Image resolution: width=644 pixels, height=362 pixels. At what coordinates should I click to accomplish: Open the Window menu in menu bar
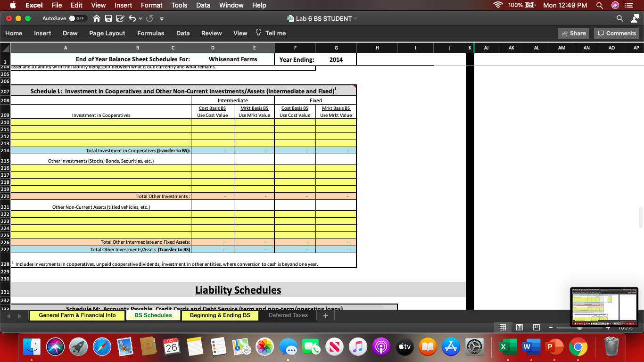pyautogui.click(x=231, y=5)
